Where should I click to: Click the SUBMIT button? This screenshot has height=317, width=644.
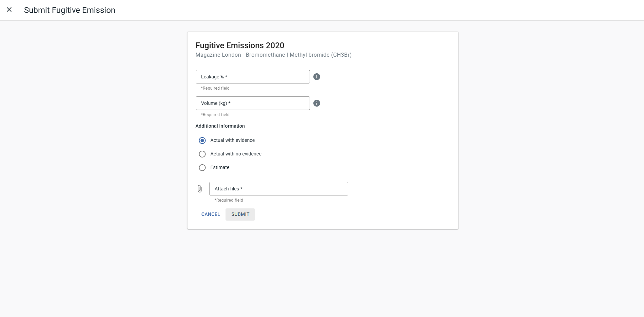tap(240, 215)
